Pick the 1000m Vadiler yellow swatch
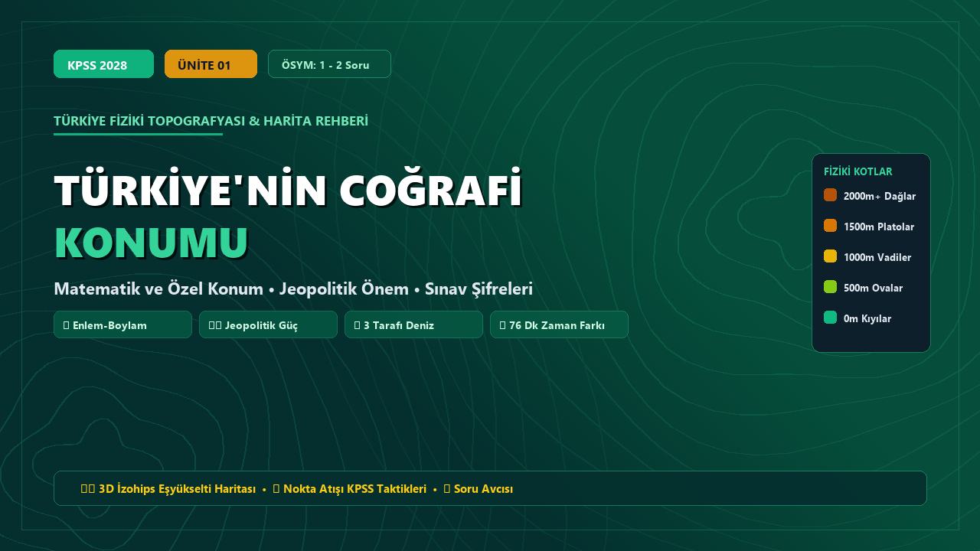The width and height of the screenshot is (980, 551). point(830,256)
